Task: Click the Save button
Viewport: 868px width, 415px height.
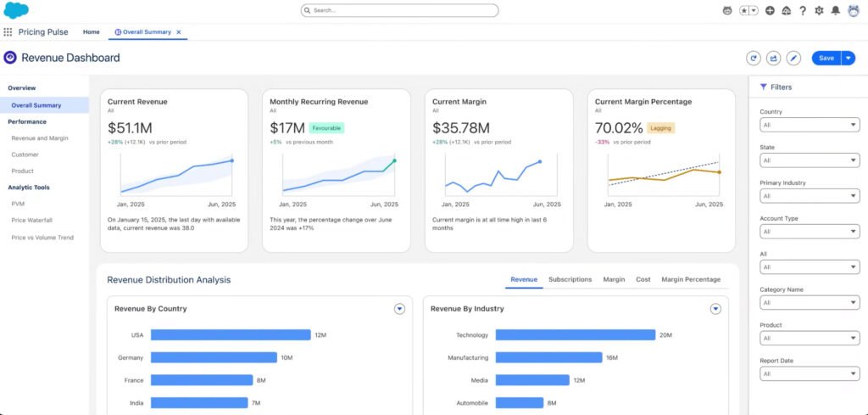Action: pyautogui.click(x=826, y=58)
